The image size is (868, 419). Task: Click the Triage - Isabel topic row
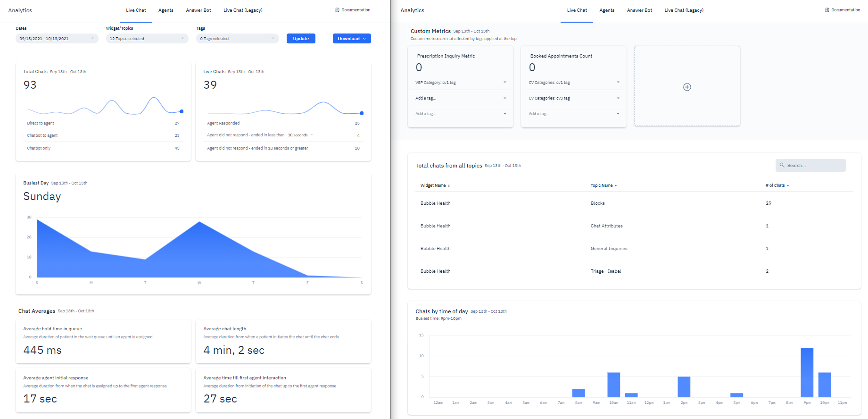[635, 271]
